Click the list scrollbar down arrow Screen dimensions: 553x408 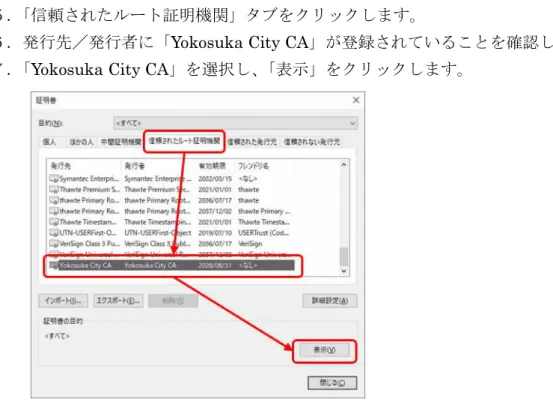point(344,271)
